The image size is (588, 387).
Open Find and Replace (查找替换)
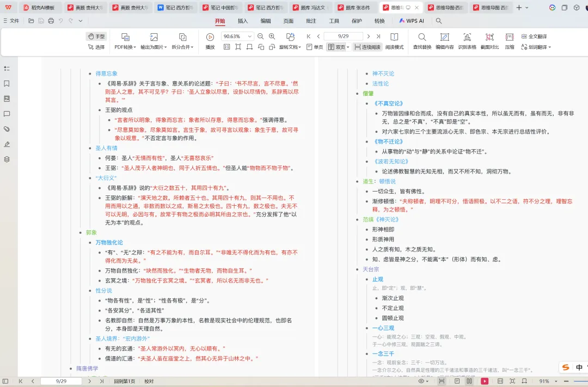click(422, 41)
